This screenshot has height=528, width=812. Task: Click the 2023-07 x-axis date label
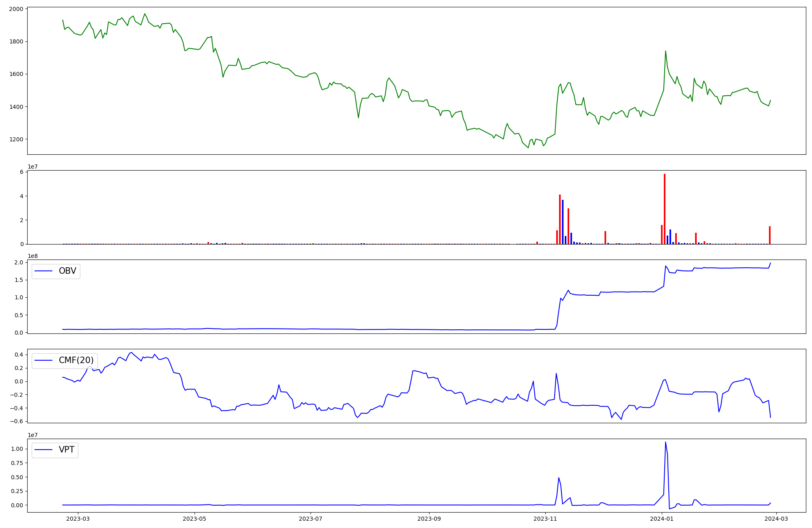click(x=311, y=519)
